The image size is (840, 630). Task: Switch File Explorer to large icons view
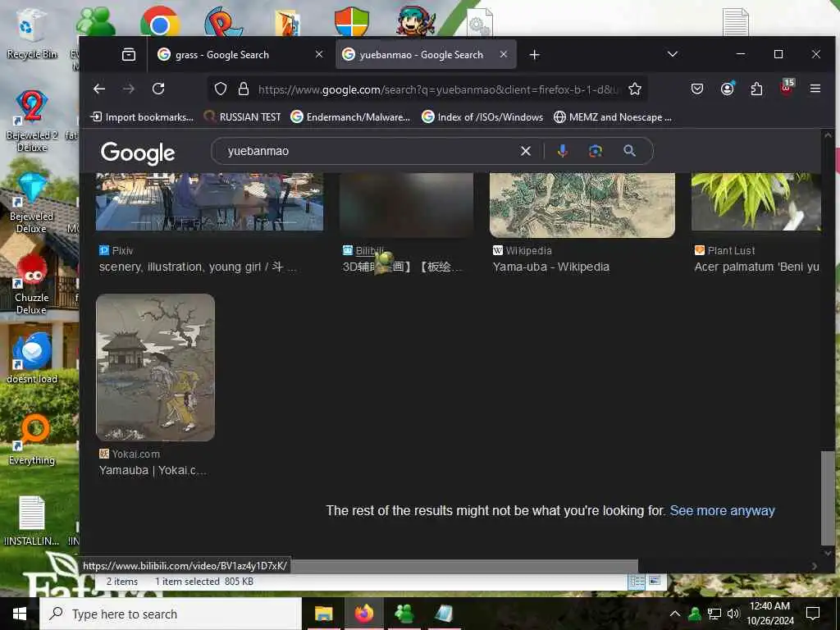655,581
